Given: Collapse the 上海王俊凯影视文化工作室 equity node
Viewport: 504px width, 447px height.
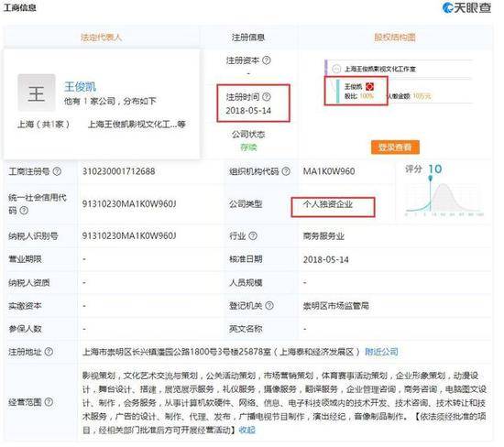Looking at the screenshot, I should tap(336, 69).
